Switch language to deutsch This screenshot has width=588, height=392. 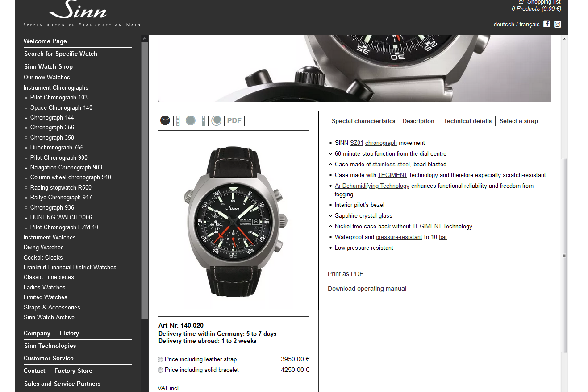pyautogui.click(x=504, y=24)
